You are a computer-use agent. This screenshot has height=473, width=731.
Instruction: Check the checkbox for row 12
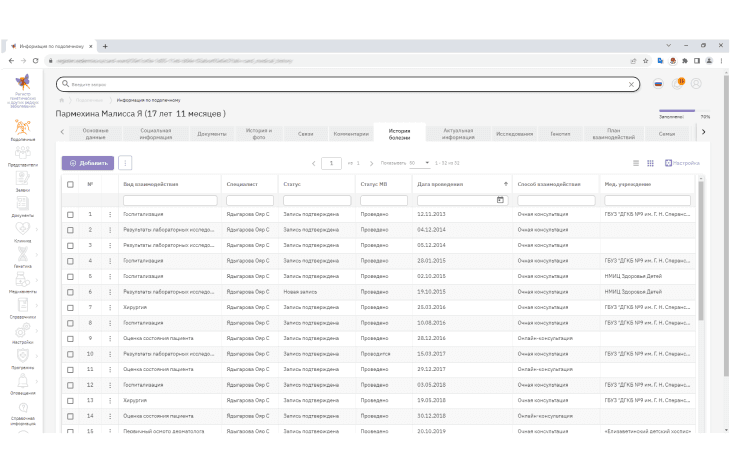[70, 385]
